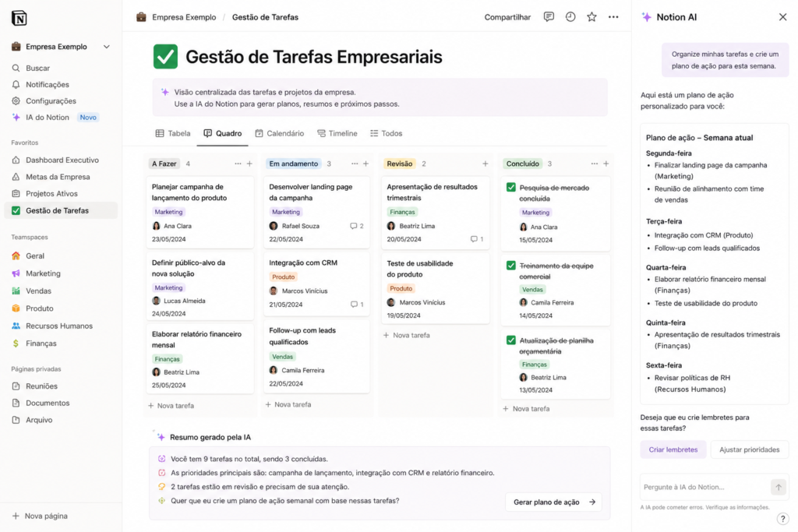
Task: Click the Novo badge beside IA do Notion
Action: 87,118
